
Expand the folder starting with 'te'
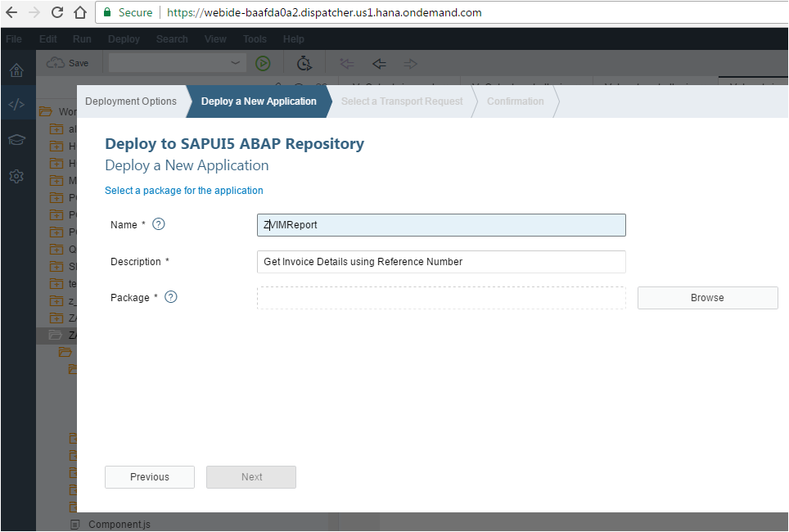coord(56,284)
